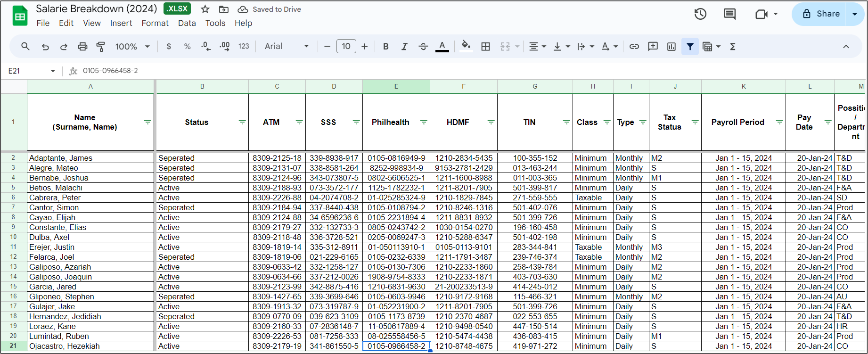Open the Format menu
The width and height of the screenshot is (868, 354).
click(155, 23)
